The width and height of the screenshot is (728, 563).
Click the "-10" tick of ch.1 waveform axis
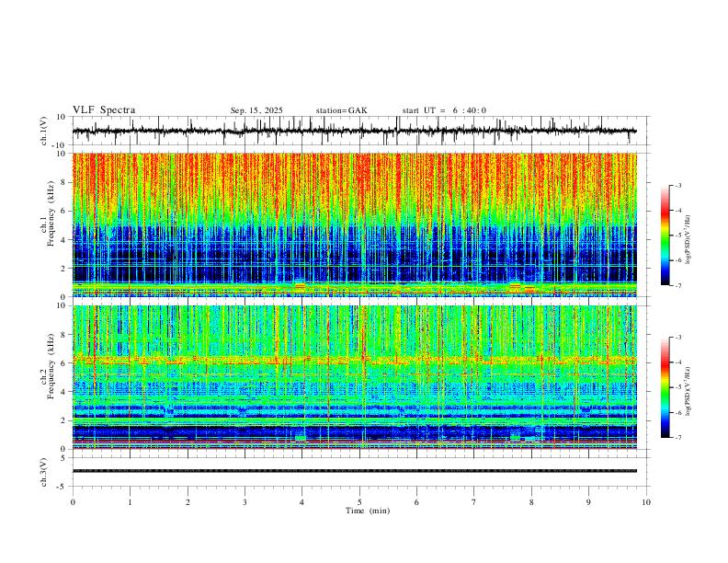[61, 145]
